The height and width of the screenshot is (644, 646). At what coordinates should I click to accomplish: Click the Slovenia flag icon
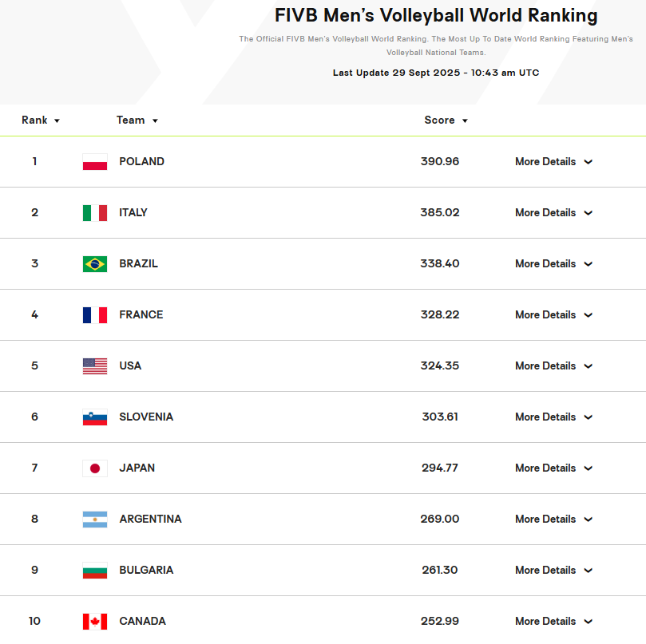click(x=94, y=417)
